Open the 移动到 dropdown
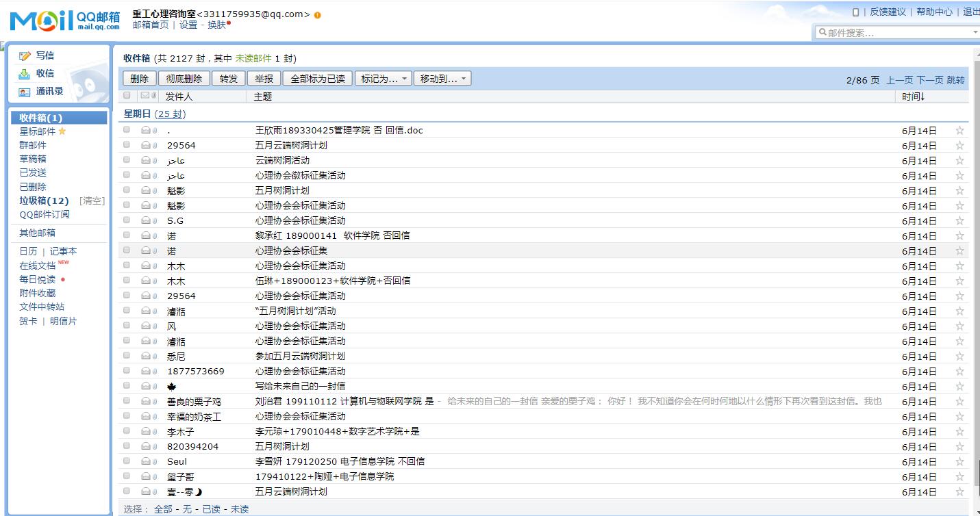 (442, 79)
